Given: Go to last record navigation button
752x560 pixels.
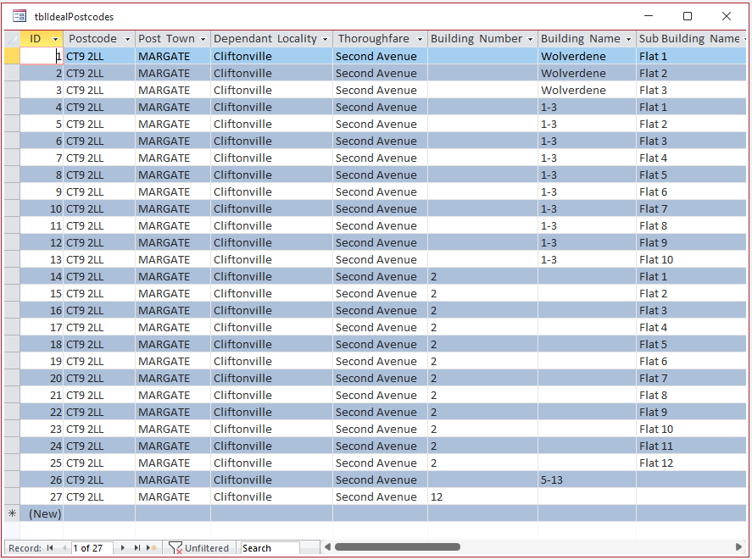Looking at the screenshot, I should click(137, 547).
